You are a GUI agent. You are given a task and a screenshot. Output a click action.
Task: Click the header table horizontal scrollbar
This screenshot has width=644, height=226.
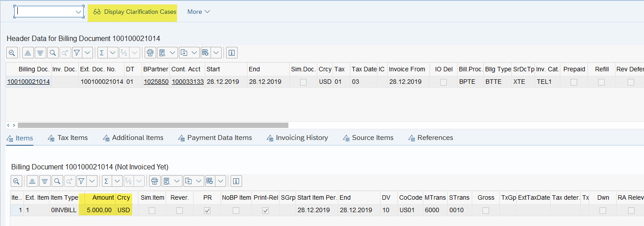tap(153, 125)
